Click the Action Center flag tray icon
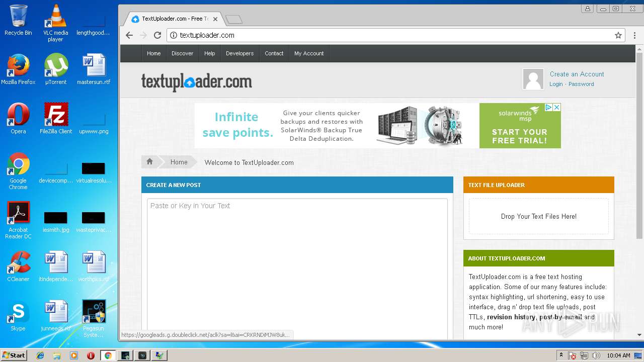 [572, 355]
